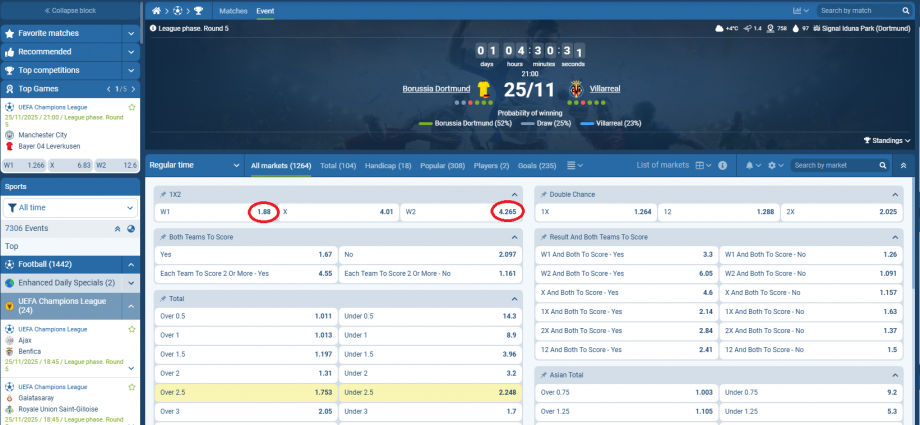Collapse the Total market block

click(514, 299)
